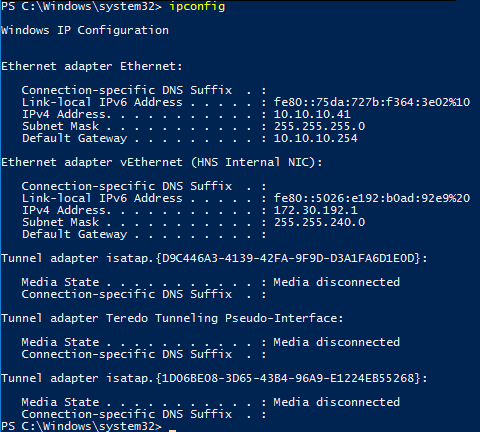Click the subnet mask 255.255.240.0 value
The height and width of the screenshot is (432, 480).
pos(319,222)
